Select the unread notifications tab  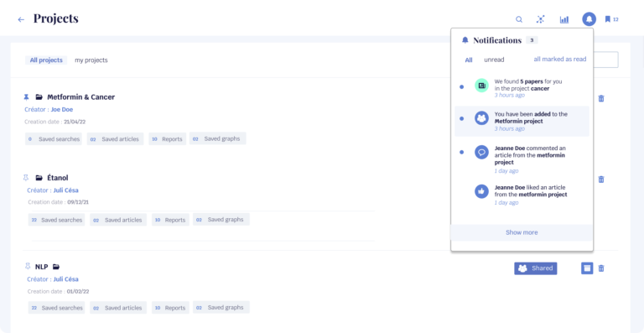click(x=494, y=60)
